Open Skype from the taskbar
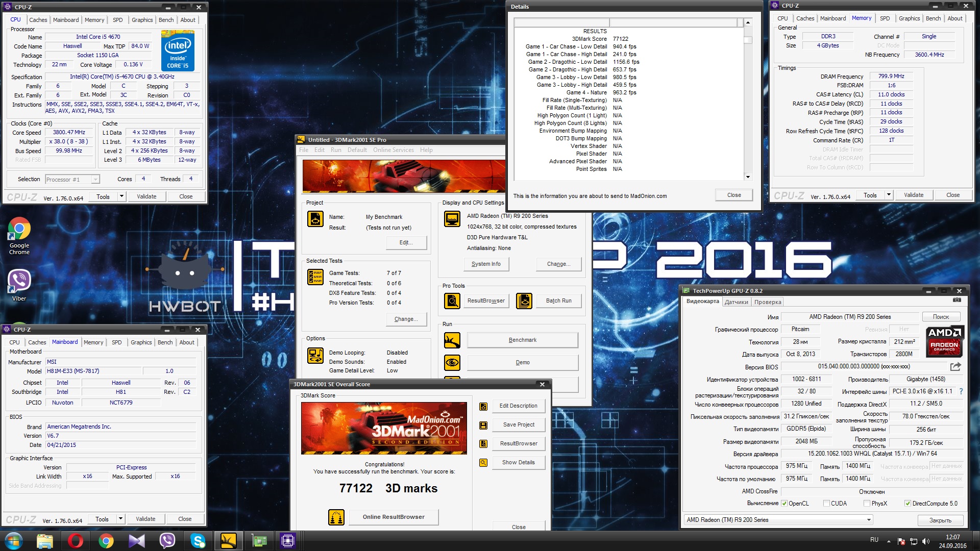Viewport: 980px width, 551px height. 198,541
